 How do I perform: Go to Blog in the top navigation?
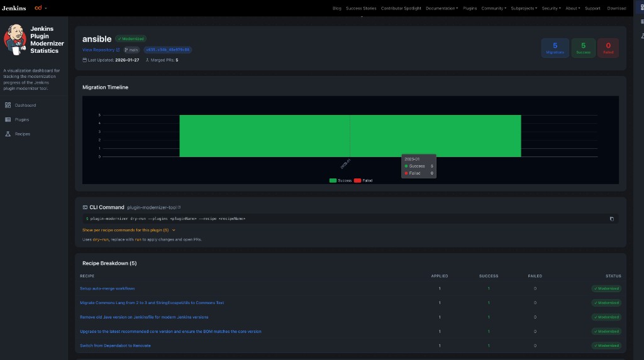337,8
